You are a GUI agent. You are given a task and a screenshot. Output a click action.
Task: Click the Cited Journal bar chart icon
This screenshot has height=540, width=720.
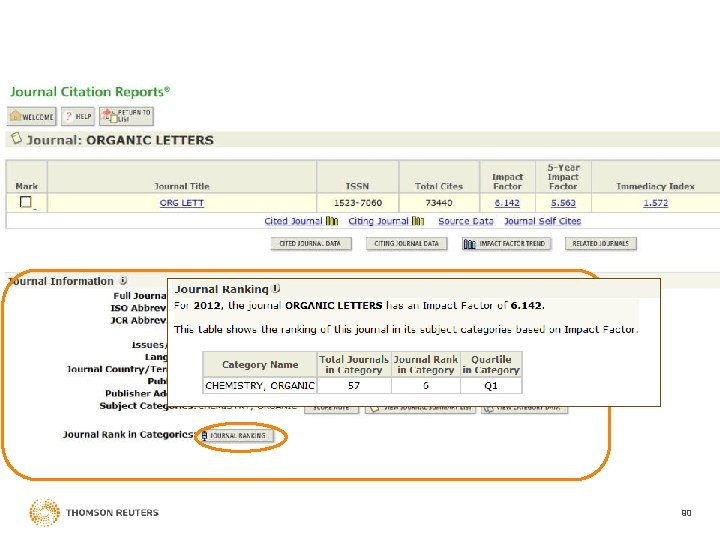(332, 221)
